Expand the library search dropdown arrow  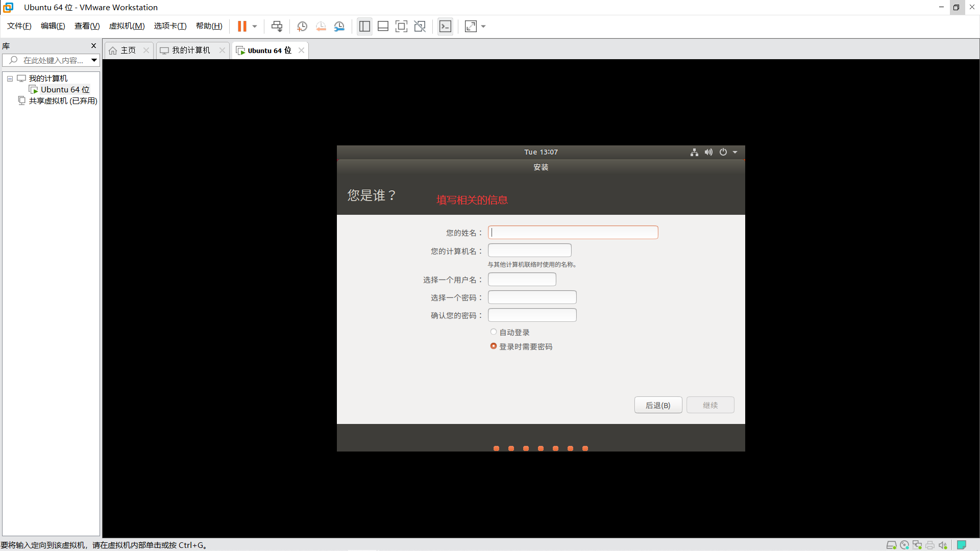[94, 60]
